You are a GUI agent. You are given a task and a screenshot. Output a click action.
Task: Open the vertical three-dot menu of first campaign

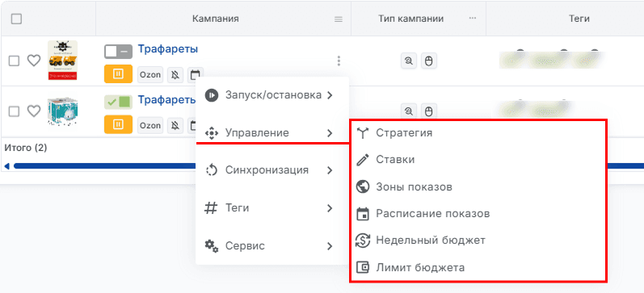(339, 61)
